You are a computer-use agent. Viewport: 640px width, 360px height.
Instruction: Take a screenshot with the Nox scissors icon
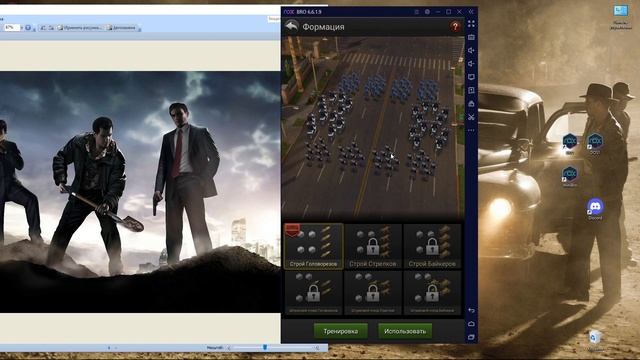point(471,117)
